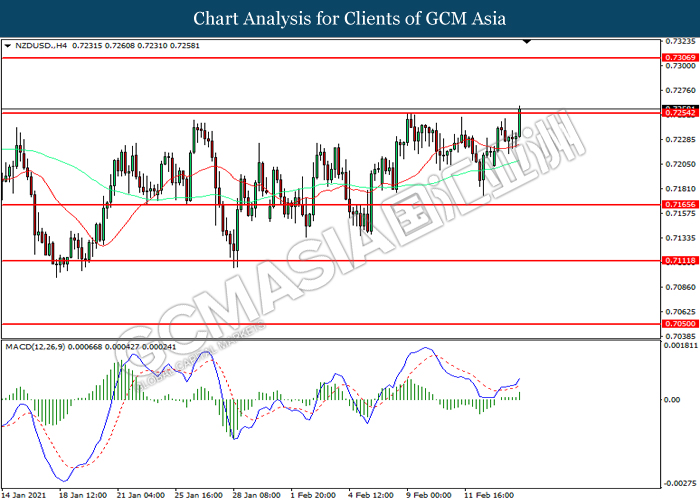Click the 1 Feb 20:00 time label
This screenshot has width=700, height=500.
pyautogui.click(x=313, y=495)
